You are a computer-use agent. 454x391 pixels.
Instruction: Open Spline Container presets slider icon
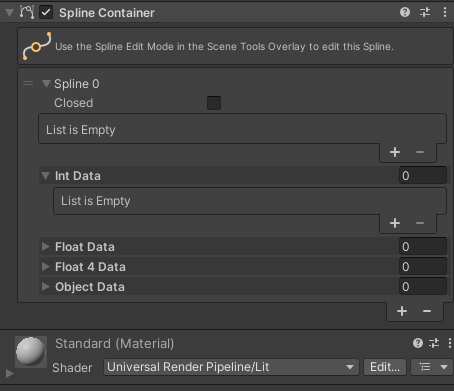pos(425,12)
